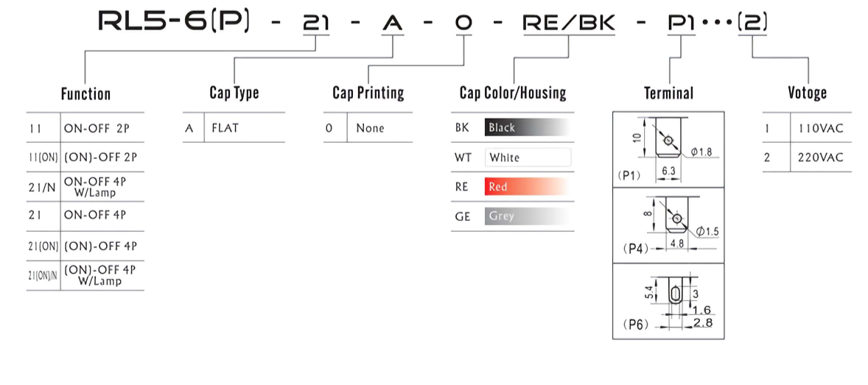Click the (ON)-OFF 4P W/Lamp row
The height and width of the screenshot is (385, 868).
[85, 275]
